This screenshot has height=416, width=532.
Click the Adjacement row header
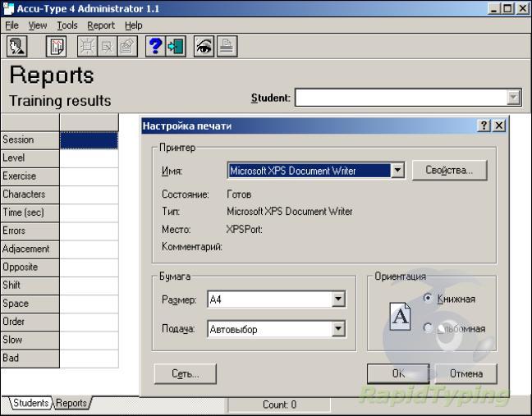pyautogui.click(x=30, y=249)
